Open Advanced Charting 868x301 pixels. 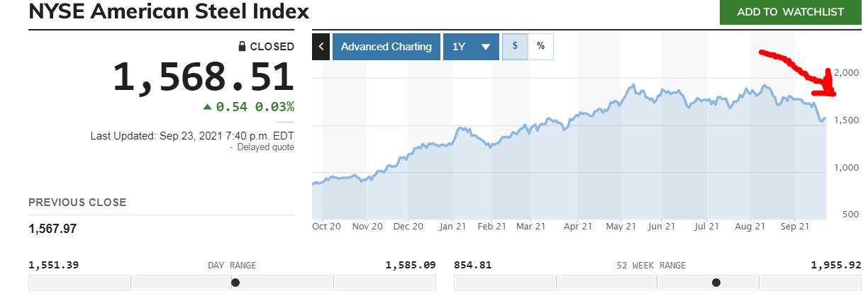tap(386, 47)
